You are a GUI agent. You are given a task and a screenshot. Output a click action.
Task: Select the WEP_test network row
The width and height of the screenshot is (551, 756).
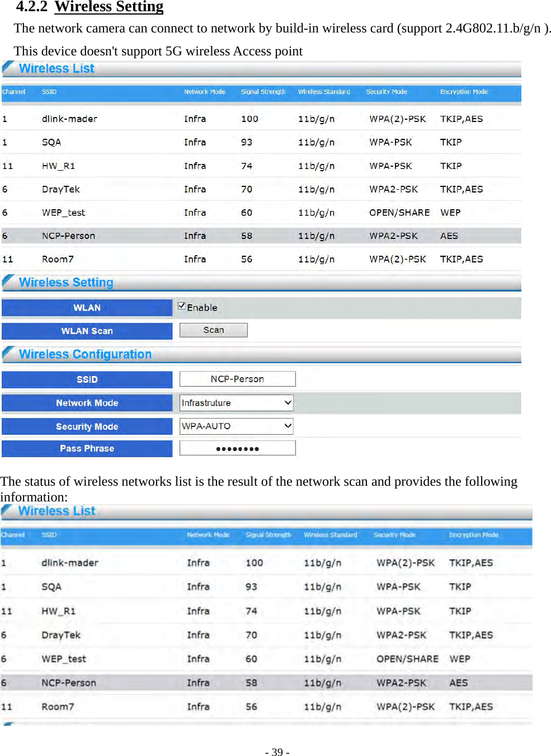63,212
